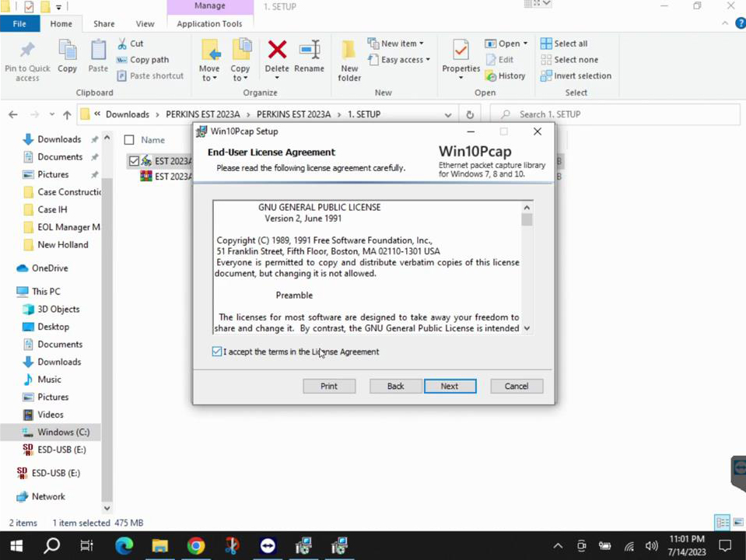Switch to details view layout icon
Screen dimensions: 746x560
[x=722, y=523]
